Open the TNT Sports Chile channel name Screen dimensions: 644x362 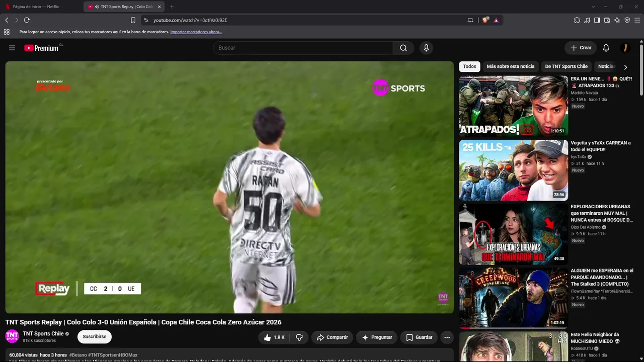click(x=43, y=334)
